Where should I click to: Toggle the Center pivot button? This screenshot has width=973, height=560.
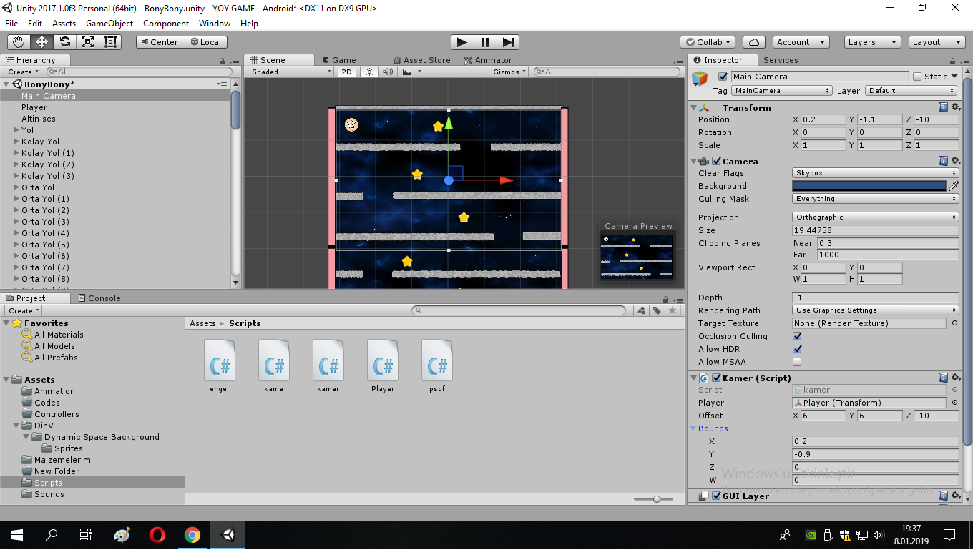[159, 42]
